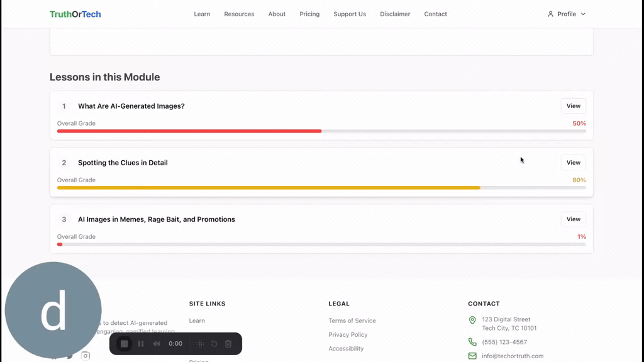Open the Learn nav menu item
Screen dimensions: 644x362
[202, 14]
